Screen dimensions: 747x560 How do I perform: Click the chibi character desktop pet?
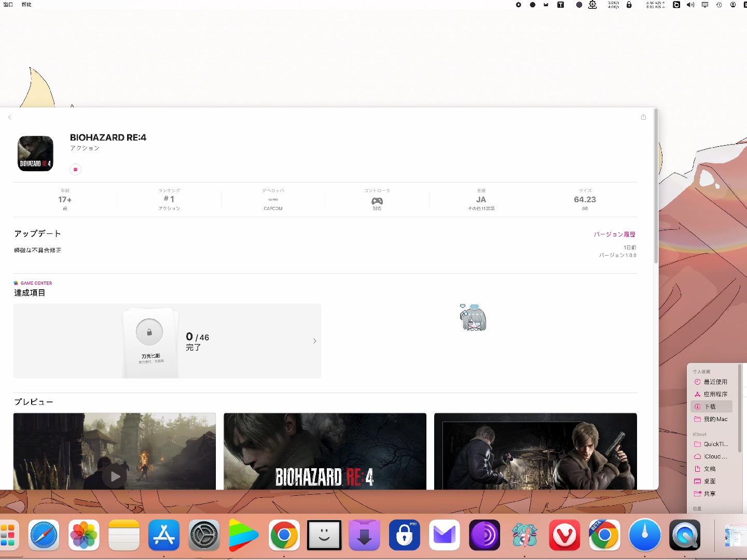(x=473, y=317)
